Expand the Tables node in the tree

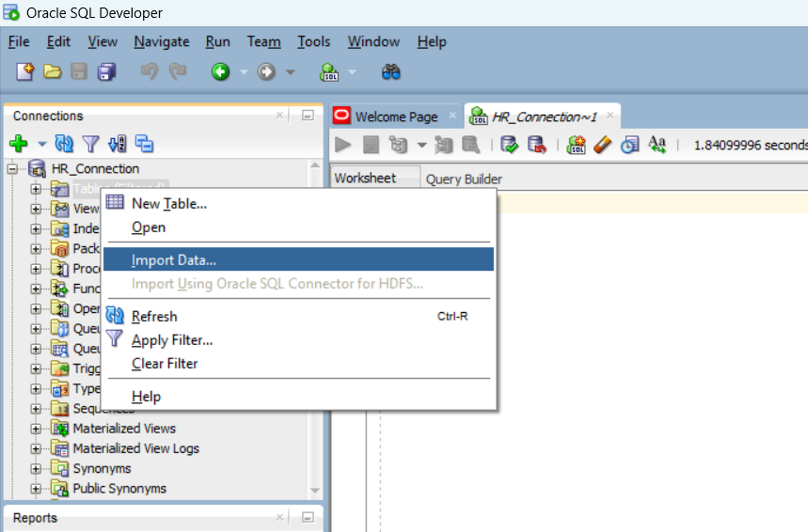click(36, 189)
